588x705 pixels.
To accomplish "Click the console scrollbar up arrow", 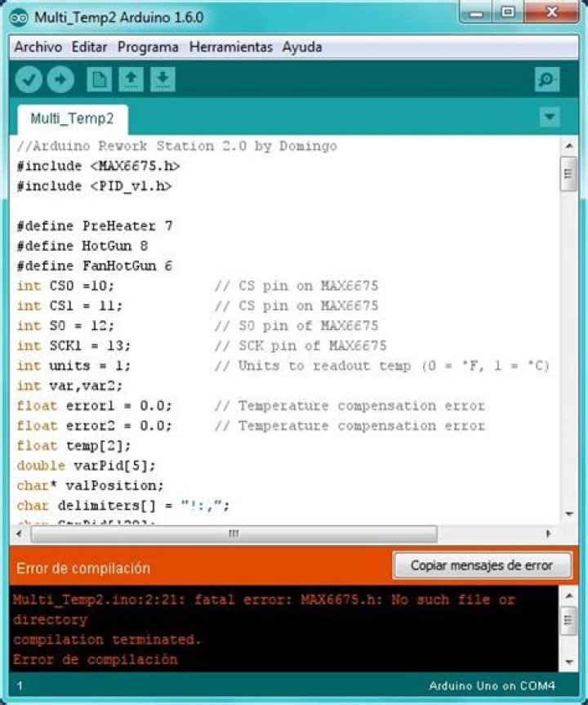I will click(569, 596).
